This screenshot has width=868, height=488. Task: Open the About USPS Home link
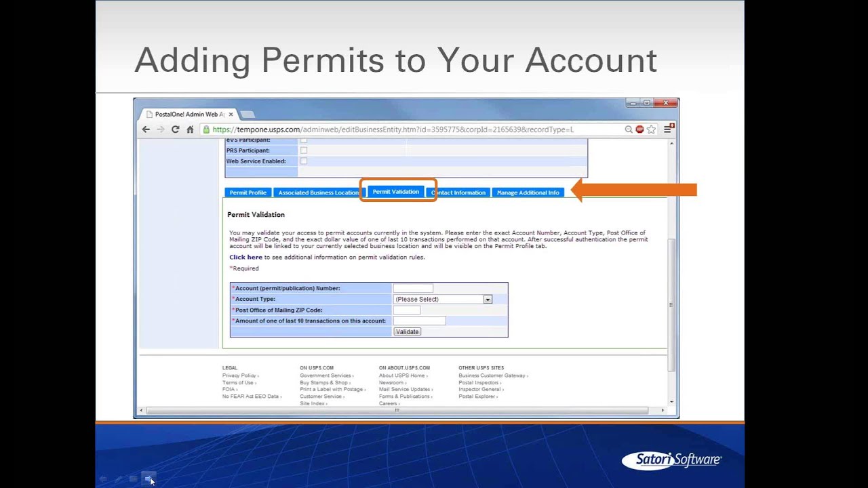(x=403, y=375)
